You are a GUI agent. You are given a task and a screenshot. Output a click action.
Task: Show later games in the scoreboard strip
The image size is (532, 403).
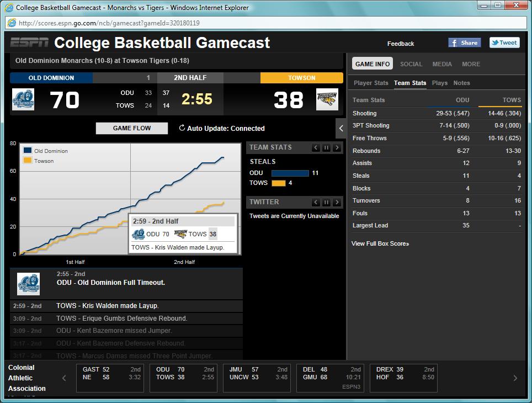pos(515,378)
